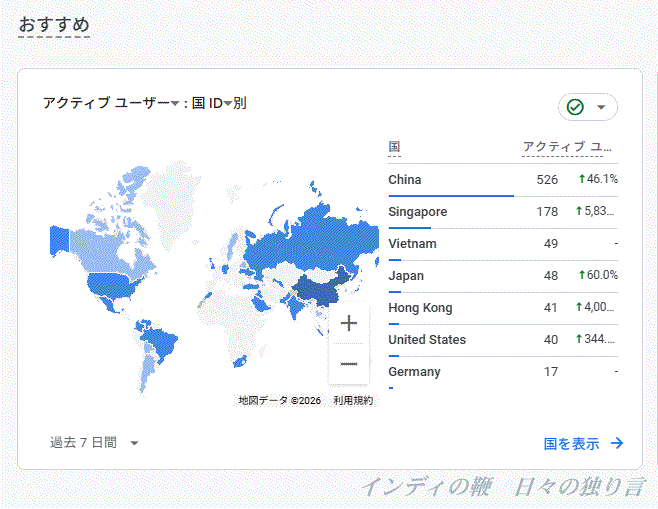
Task: Click the green checkmark status icon
Action: (x=575, y=107)
